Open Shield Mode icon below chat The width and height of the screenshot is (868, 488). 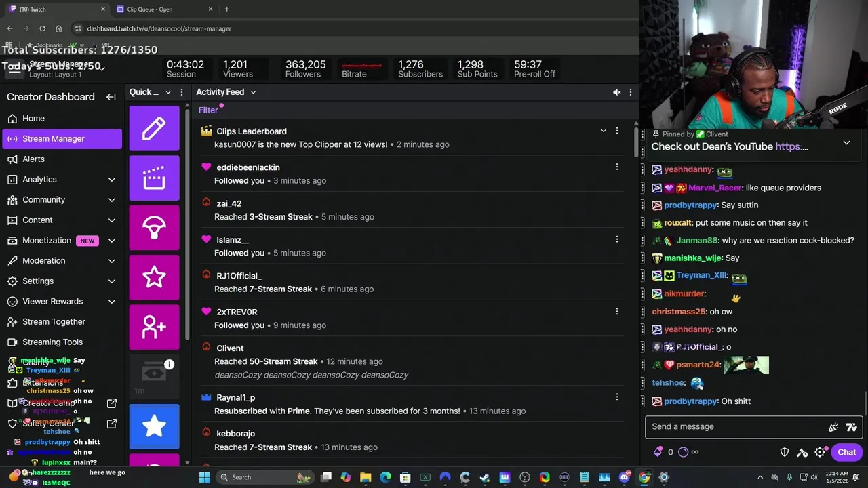pyautogui.click(x=785, y=452)
